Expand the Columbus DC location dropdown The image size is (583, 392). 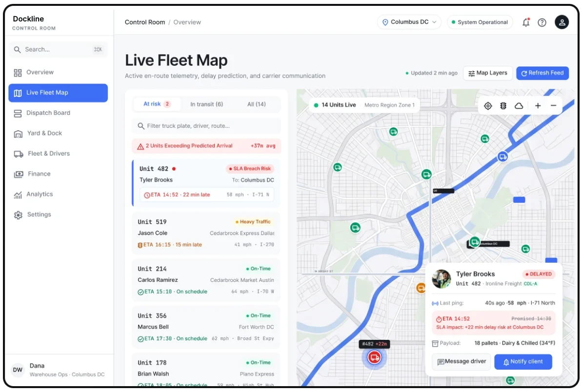[x=409, y=22]
